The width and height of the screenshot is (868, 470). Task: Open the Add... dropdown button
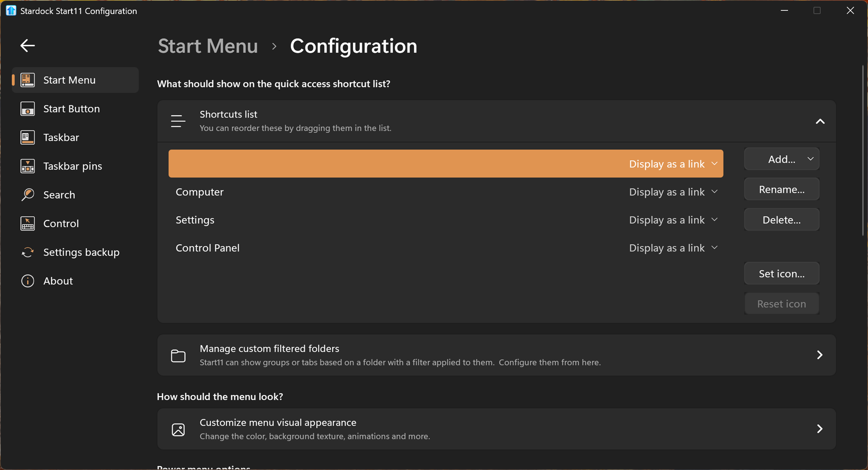click(781, 159)
